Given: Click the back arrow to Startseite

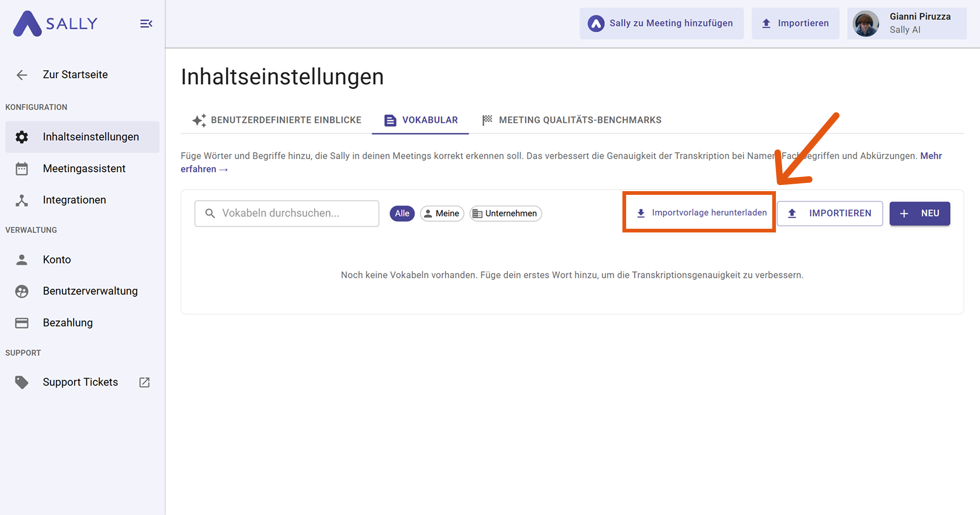Looking at the screenshot, I should (x=22, y=75).
